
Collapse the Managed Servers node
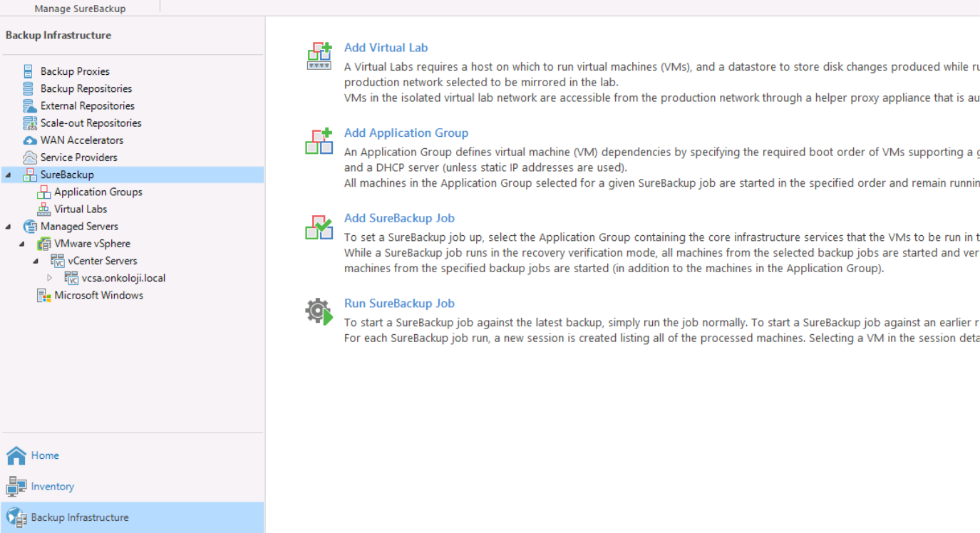pyautogui.click(x=8, y=227)
